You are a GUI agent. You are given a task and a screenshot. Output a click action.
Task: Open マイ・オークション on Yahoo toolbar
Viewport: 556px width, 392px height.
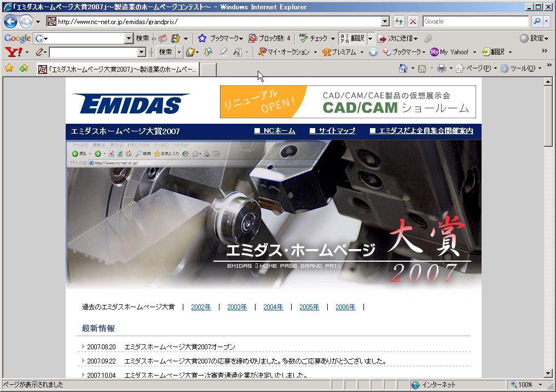[x=283, y=52]
